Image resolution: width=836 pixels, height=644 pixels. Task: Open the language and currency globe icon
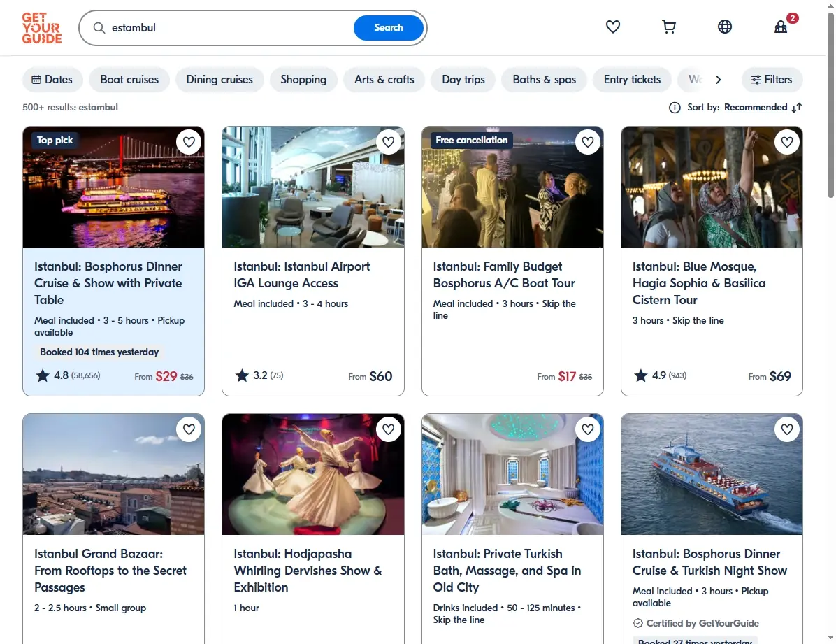[725, 27]
